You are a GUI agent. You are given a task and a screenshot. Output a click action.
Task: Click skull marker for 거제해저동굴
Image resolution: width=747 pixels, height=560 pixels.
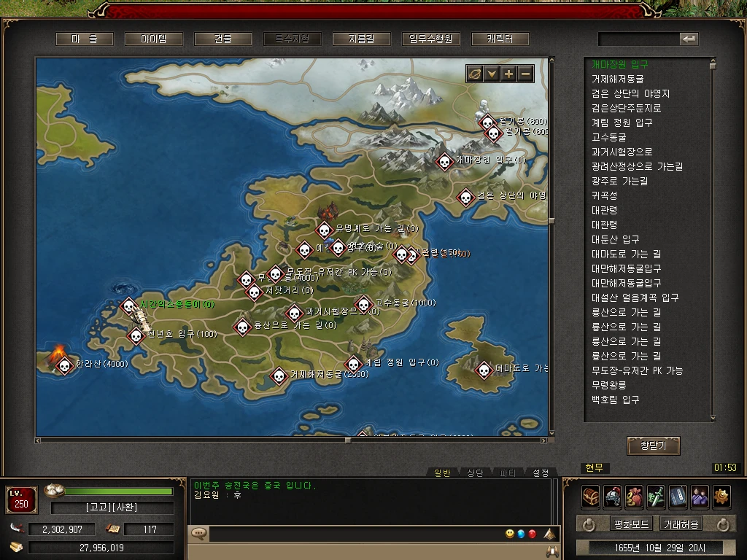coord(279,376)
